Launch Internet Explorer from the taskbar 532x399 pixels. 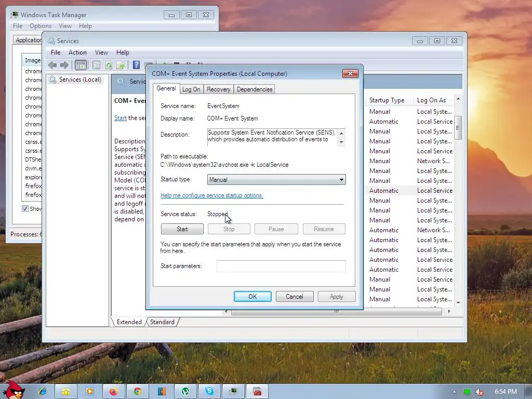[43, 392]
